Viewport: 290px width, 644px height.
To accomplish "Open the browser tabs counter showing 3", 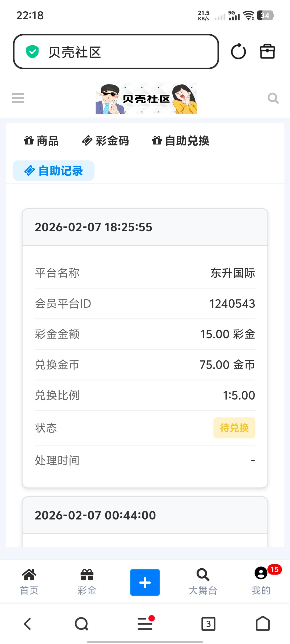I will click(208, 624).
